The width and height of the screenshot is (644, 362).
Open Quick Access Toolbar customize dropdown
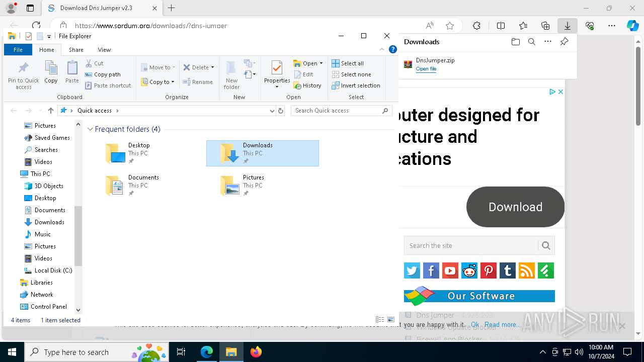pyautogui.click(x=49, y=36)
